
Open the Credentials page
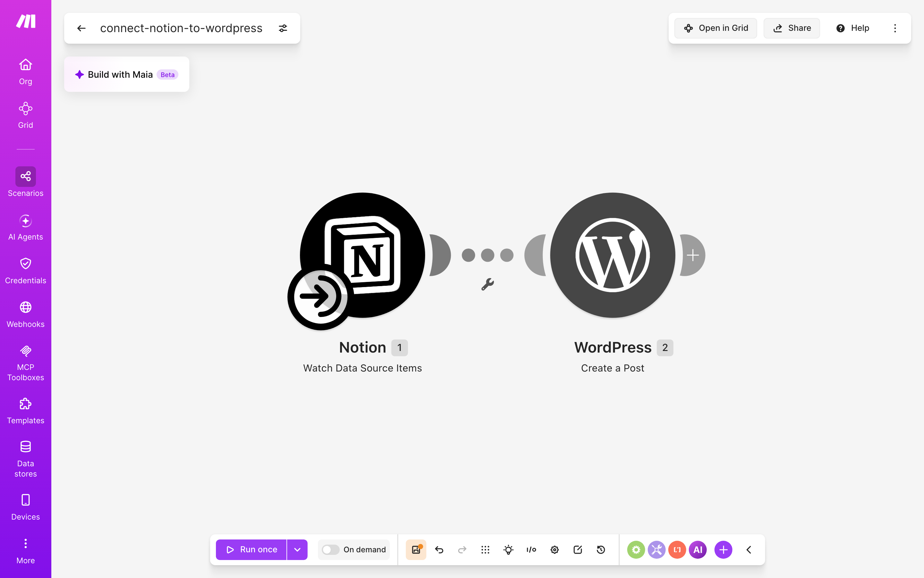[26, 271]
